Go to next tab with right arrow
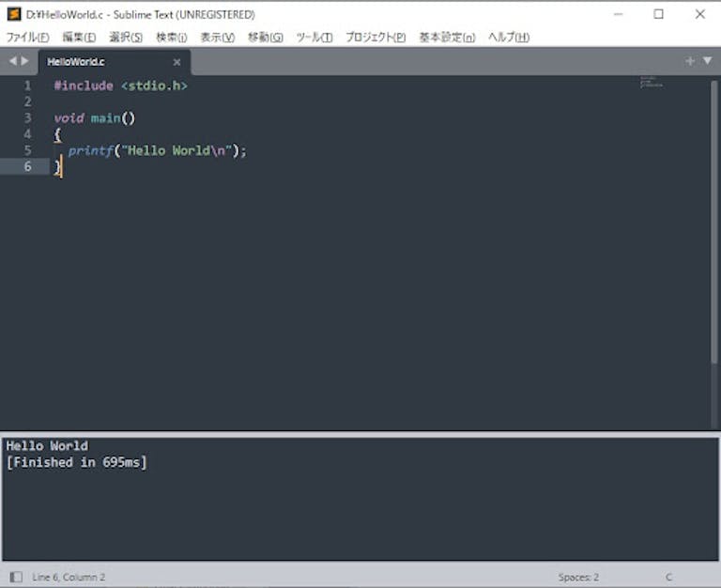 [24, 61]
